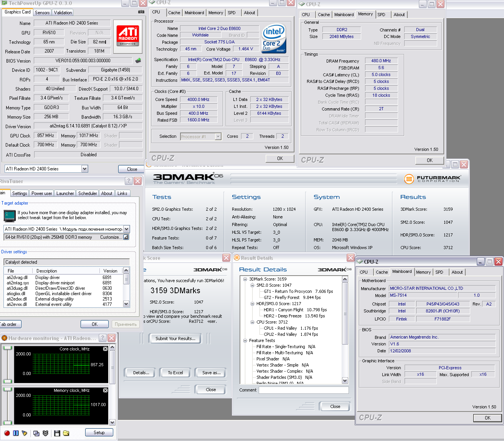This screenshot has width=504, height=441.
Task: Click the double-chevron down icon in monitoring toolbar
Action: pyautogui.click(x=45, y=433)
